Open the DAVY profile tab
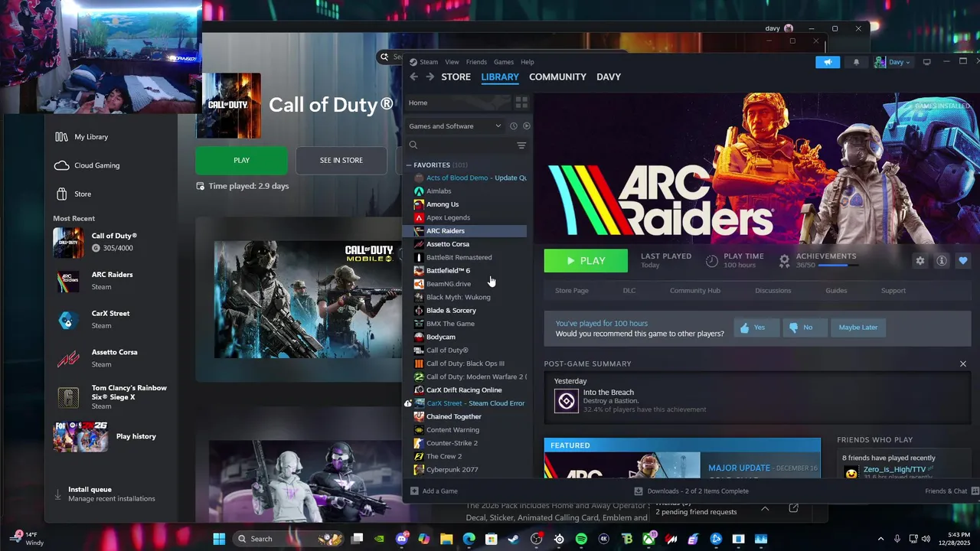 (x=609, y=77)
